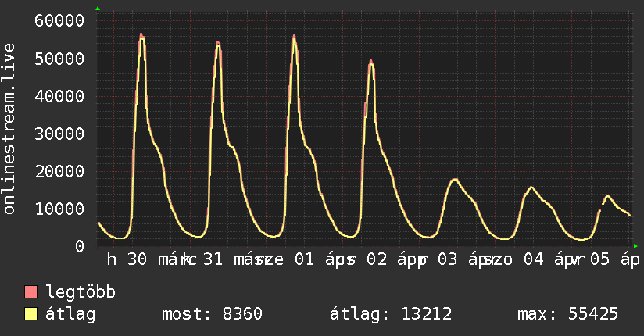Screen dimensions: 644x336
Task: Click the yellow átlag legend swatch
Action: (30, 313)
